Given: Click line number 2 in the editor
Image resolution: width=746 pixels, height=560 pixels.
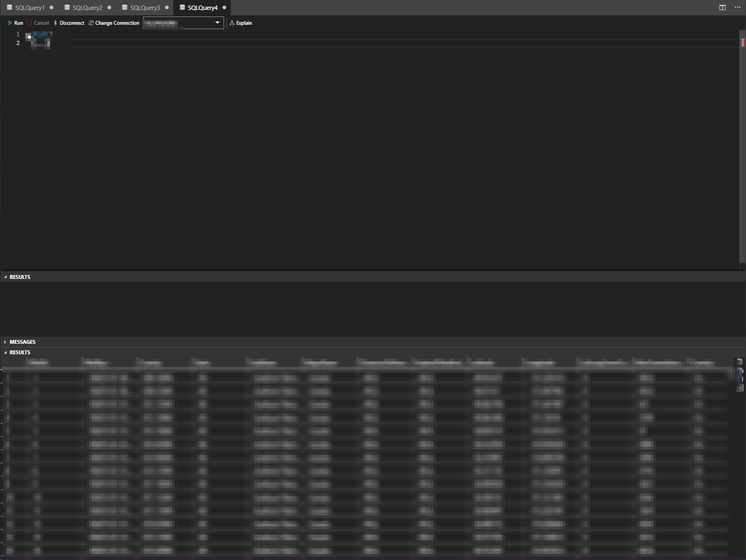Looking at the screenshot, I should (x=18, y=43).
